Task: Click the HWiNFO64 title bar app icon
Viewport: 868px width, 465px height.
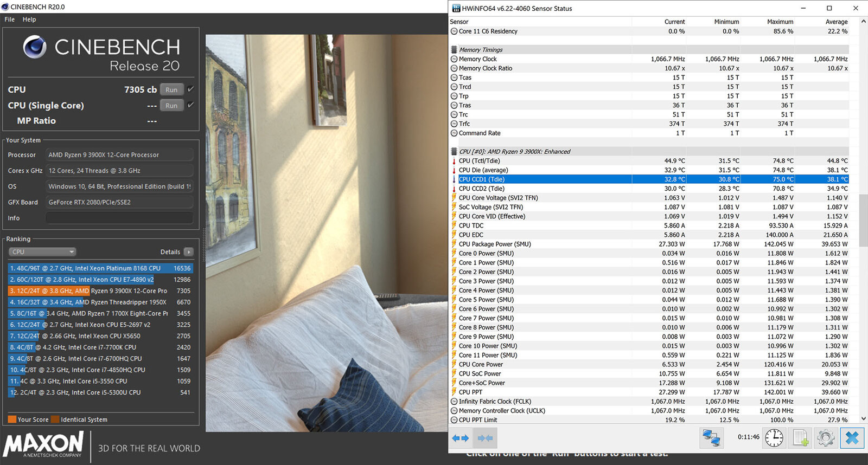Action: click(456, 8)
